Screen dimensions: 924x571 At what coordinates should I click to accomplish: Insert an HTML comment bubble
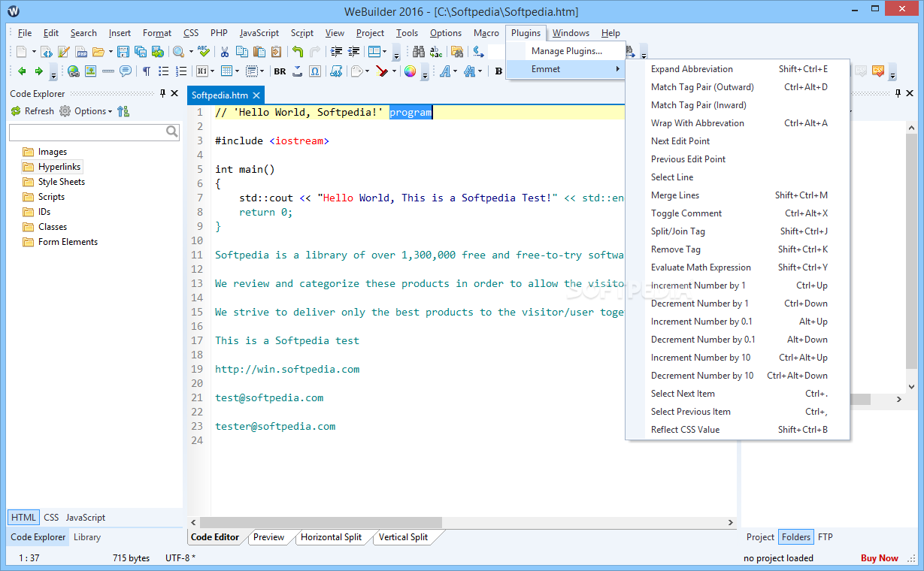[x=125, y=71]
